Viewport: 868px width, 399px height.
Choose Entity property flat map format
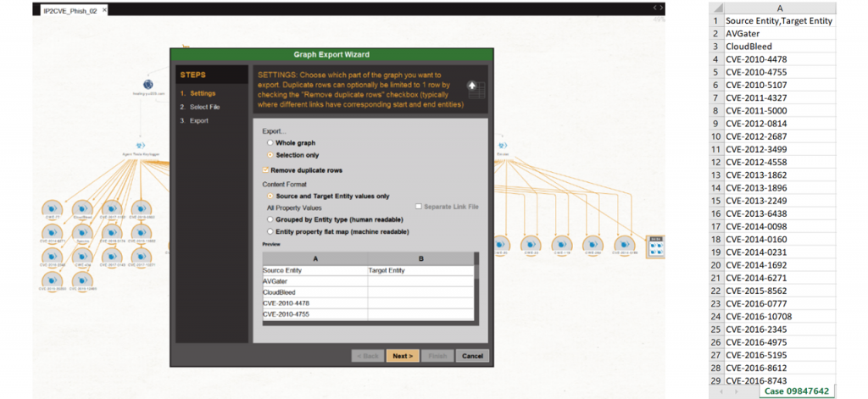click(270, 230)
